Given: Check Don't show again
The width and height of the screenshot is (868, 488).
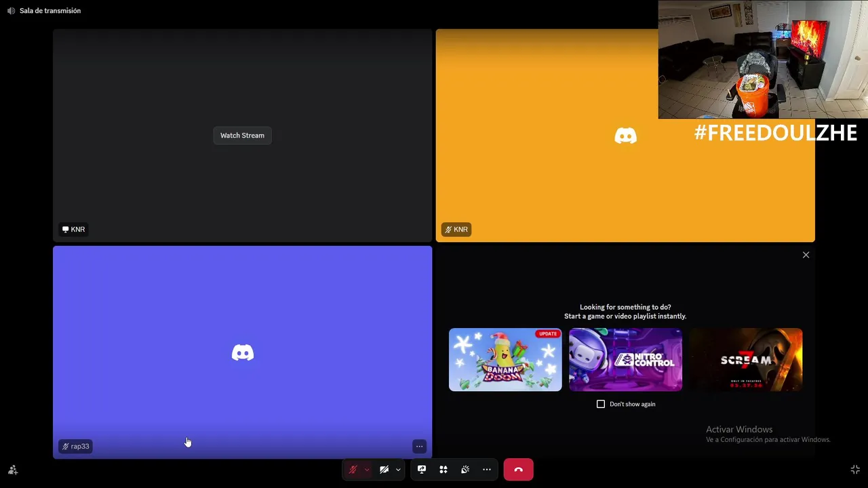Looking at the screenshot, I should (x=601, y=404).
